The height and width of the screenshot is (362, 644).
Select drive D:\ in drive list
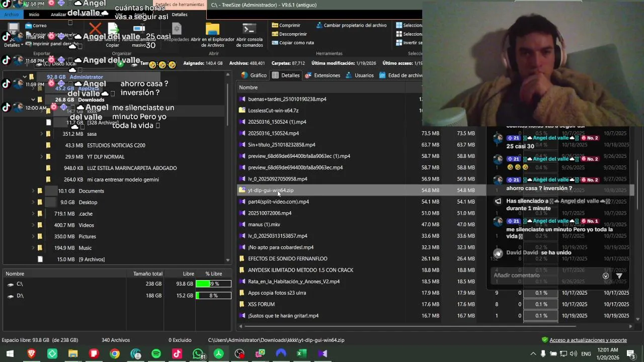(20, 296)
